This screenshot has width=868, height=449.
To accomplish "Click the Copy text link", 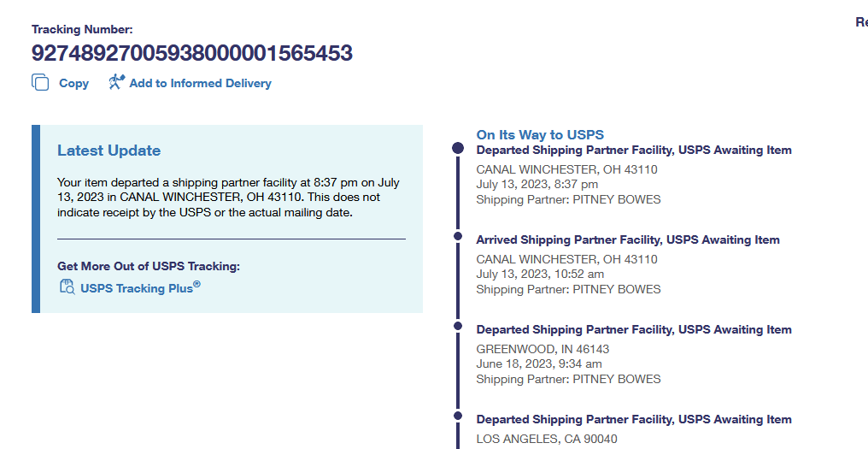I will pos(73,84).
